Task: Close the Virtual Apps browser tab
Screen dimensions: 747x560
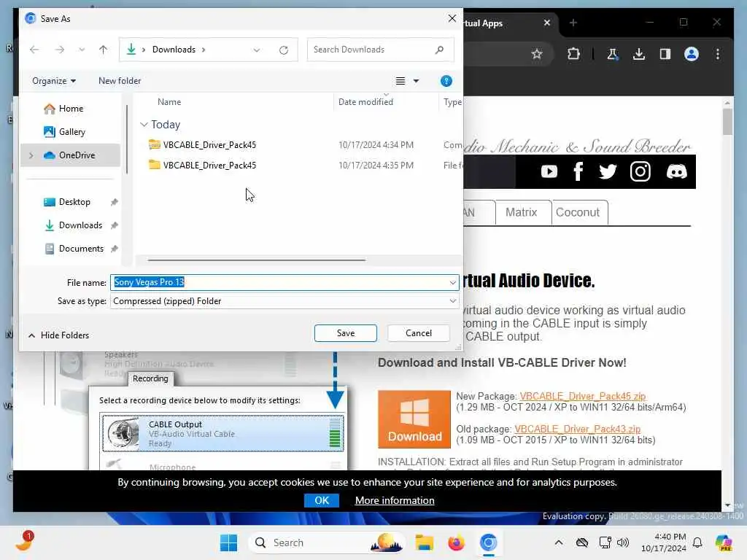Action: click(547, 23)
